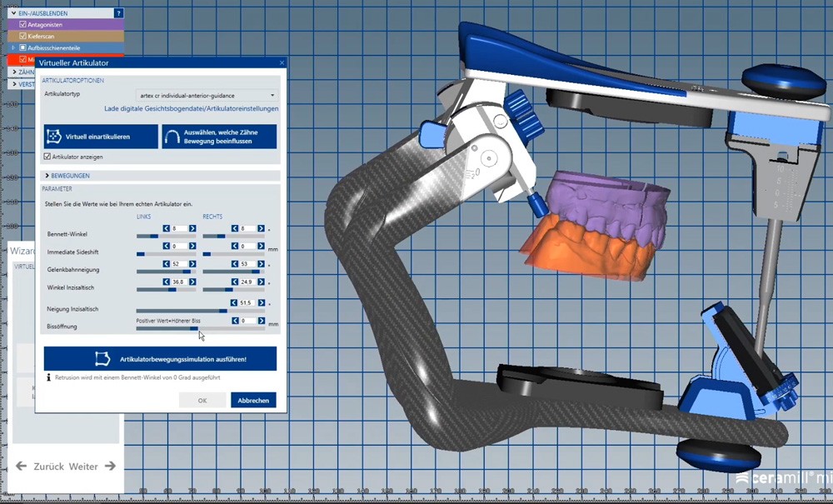
Task: Disable Artikulator anzeigen checkbox
Action: (47, 157)
